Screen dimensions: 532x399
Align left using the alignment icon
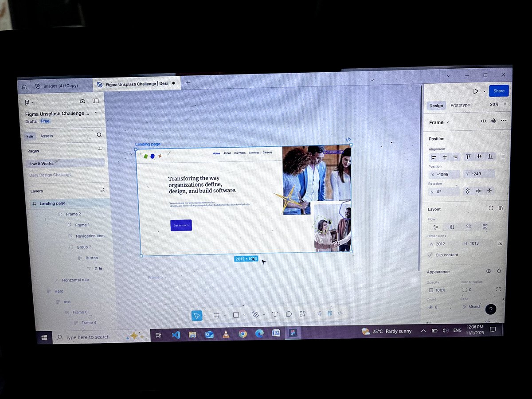coord(434,157)
